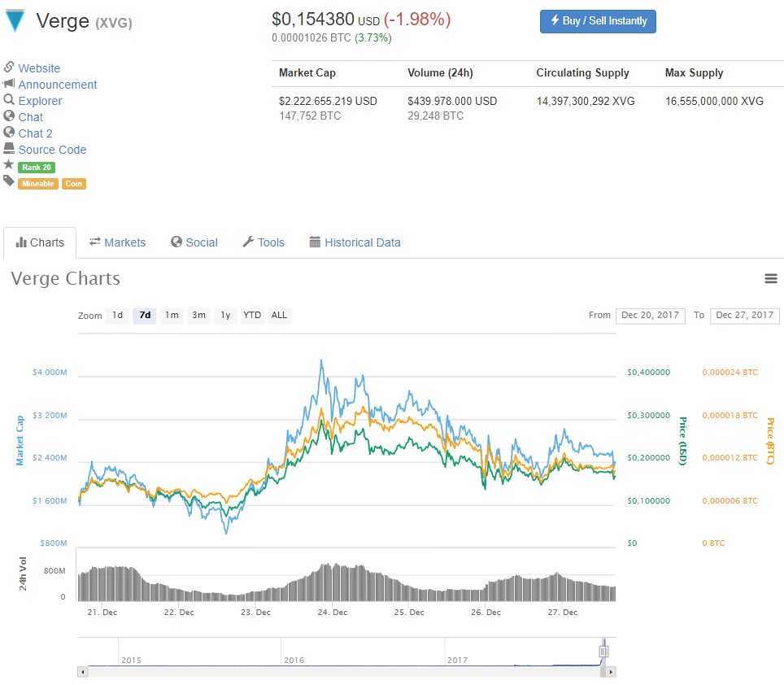Viewport: 784px width, 685px height.
Task: Click the 24h Vol axis label
Action: click(x=23, y=574)
